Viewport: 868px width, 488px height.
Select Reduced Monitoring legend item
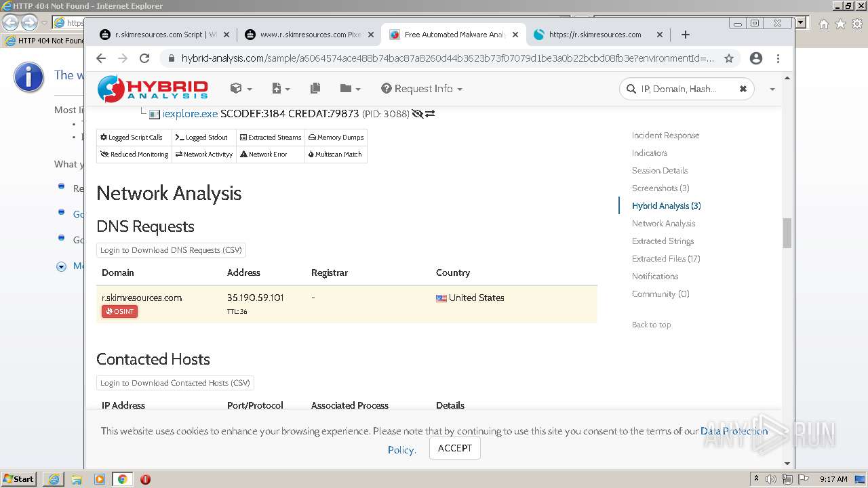(134, 155)
